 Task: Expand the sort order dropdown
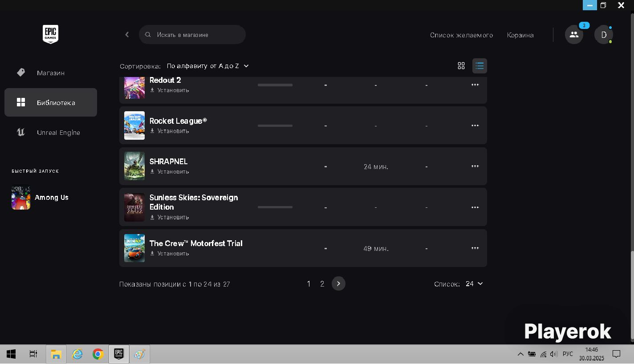click(207, 66)
